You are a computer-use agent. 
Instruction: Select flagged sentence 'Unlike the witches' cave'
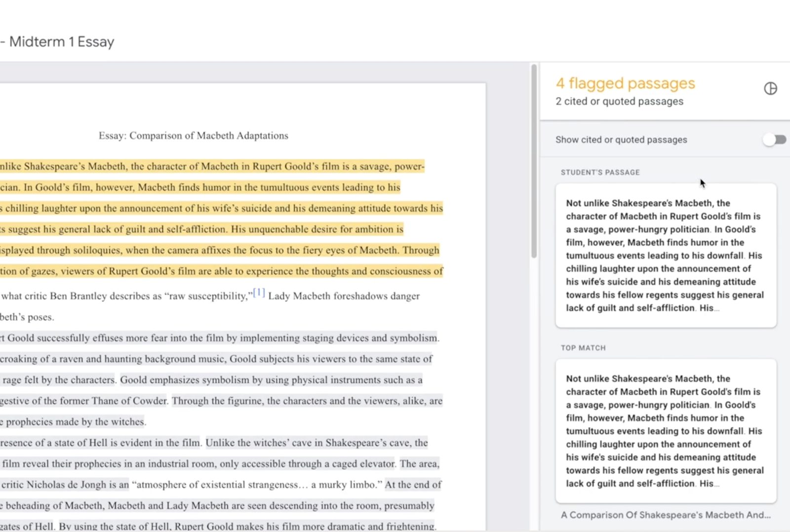[x=316, y=443]
